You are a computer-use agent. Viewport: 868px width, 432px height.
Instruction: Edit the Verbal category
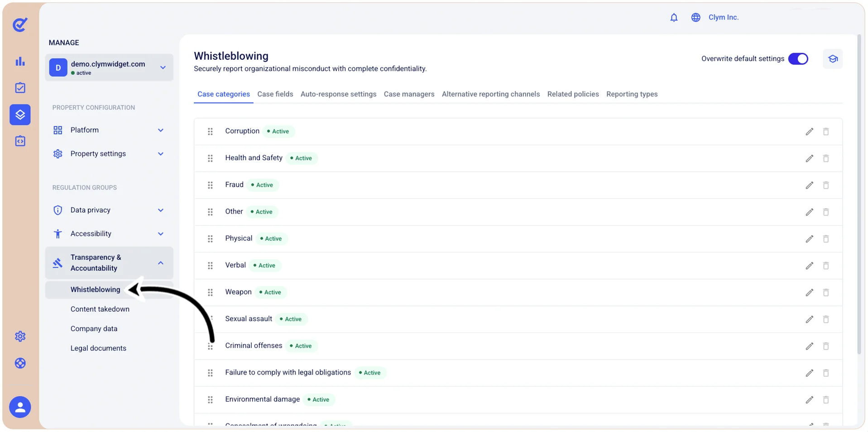coord(809,266)
